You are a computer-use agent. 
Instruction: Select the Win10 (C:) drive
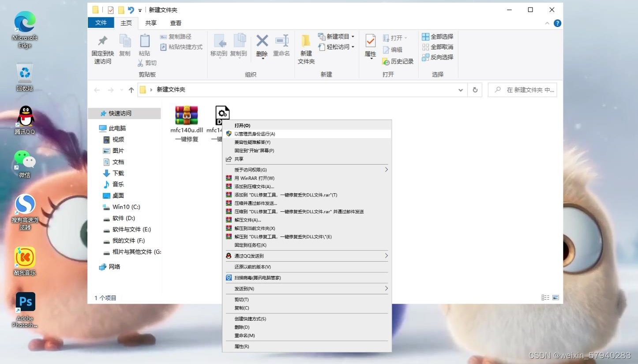point(121,207)
